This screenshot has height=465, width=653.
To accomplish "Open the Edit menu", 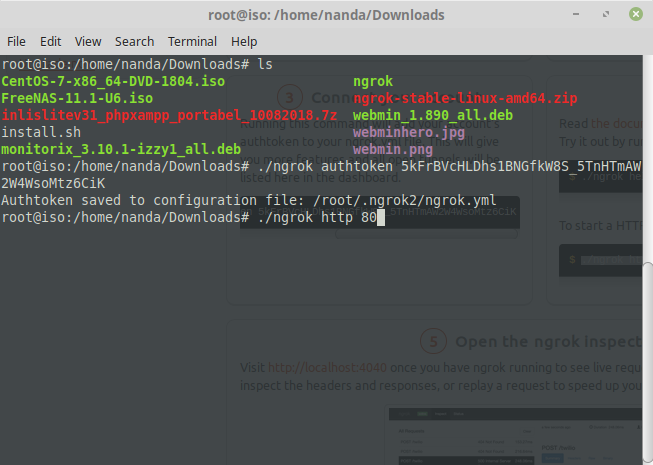I will [50, 42].
